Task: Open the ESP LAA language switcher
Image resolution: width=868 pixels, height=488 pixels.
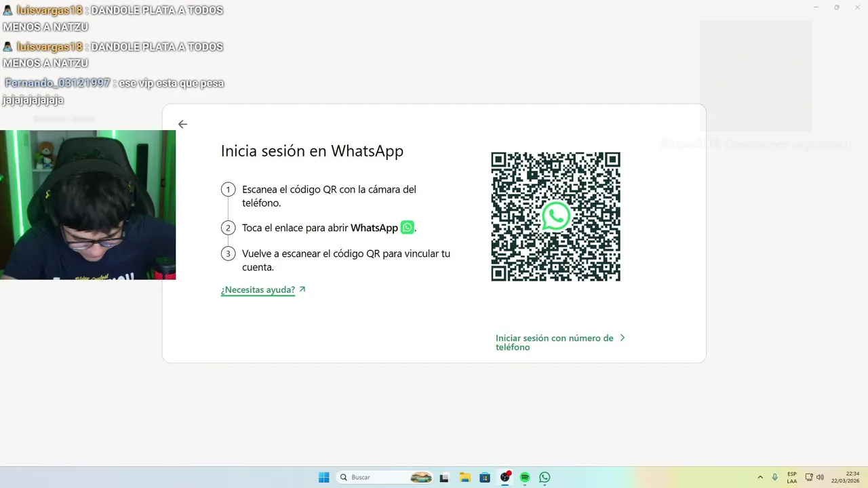Action: pos(792,477)
